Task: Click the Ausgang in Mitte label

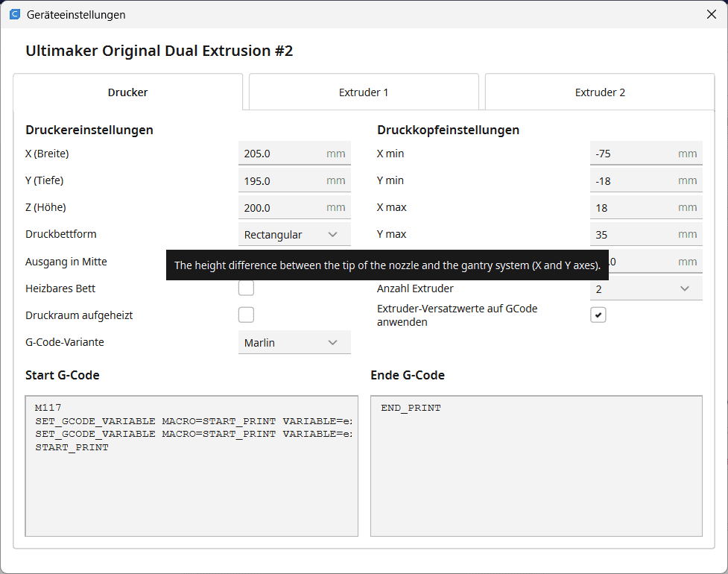Action: point(66,262)
